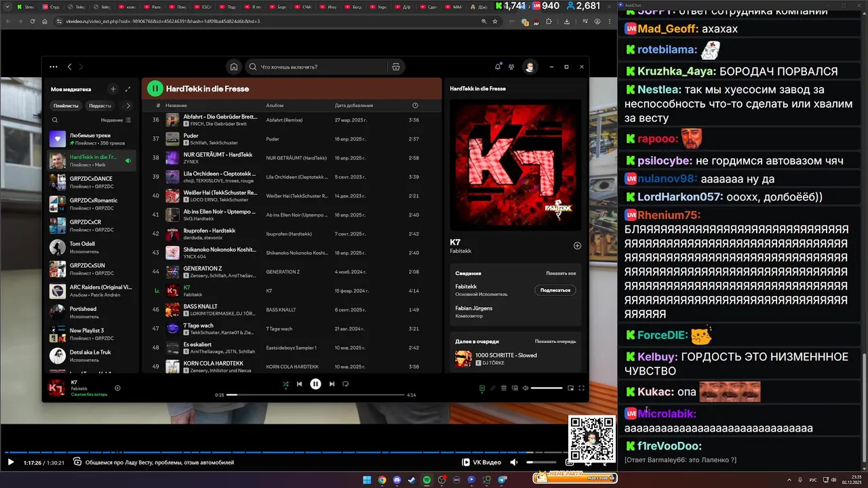
Task: Sort tracks by Альбом column
Action: tap(275, 106)
